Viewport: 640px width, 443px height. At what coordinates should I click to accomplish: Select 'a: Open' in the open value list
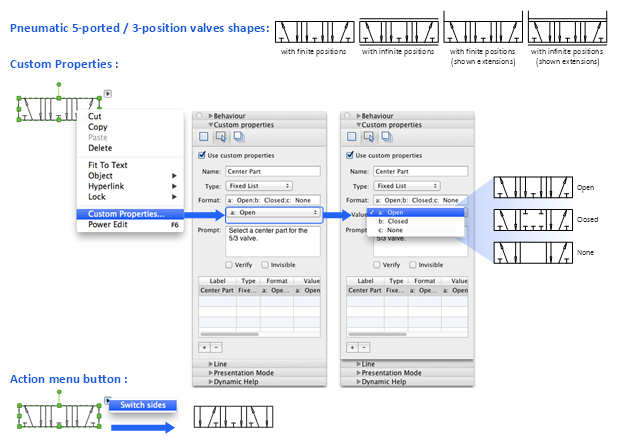pyautogui.click(x=416, y=212)
